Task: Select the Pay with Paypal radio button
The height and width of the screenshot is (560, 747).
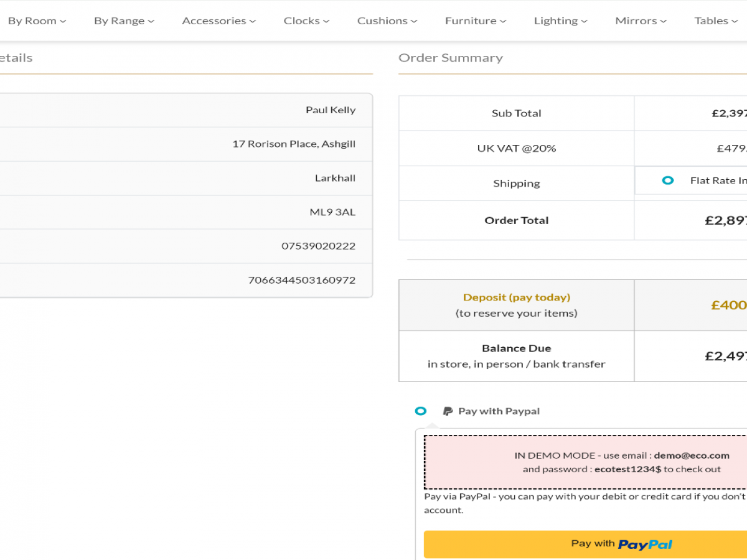Action: click(x=421, y=411)
